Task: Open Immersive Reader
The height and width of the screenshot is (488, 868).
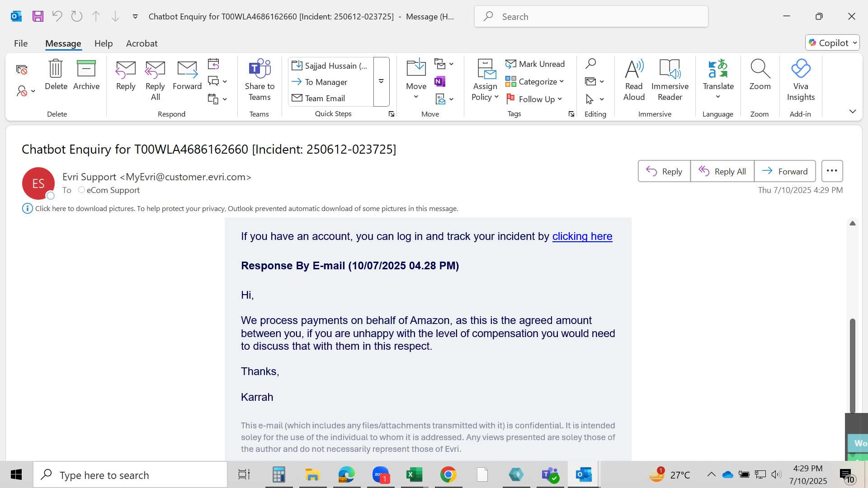Action: click(x=670, y=80)
